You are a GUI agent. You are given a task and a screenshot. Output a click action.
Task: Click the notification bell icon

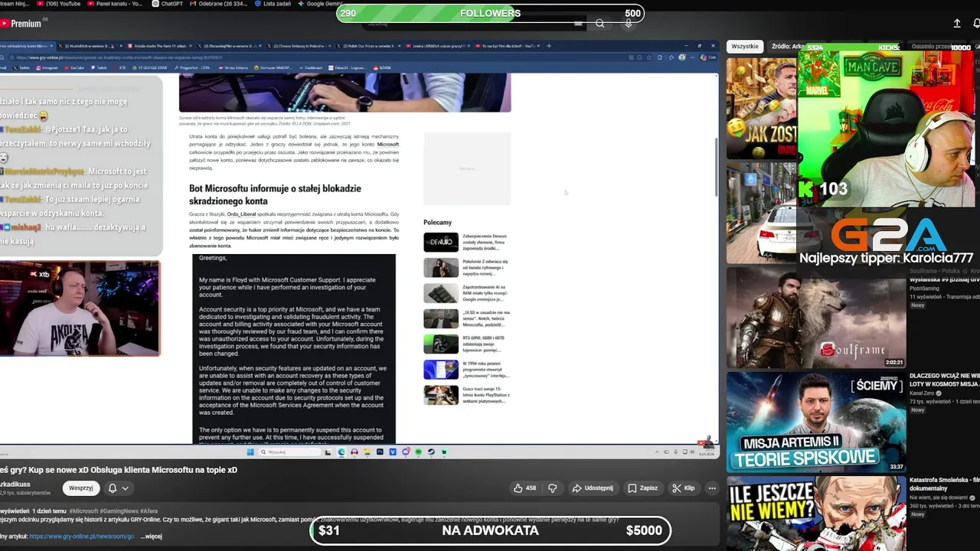click(113, 487)
